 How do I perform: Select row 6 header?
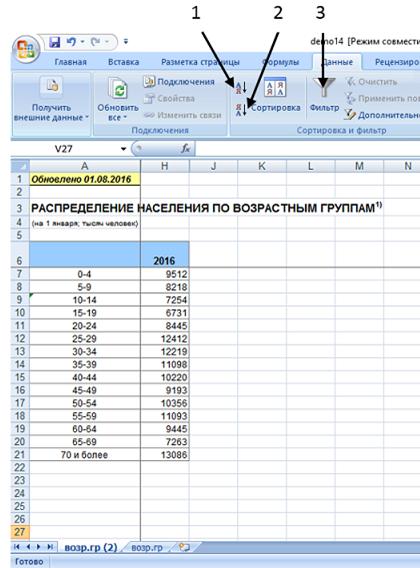pyautogui.click(x=20, y=255)
